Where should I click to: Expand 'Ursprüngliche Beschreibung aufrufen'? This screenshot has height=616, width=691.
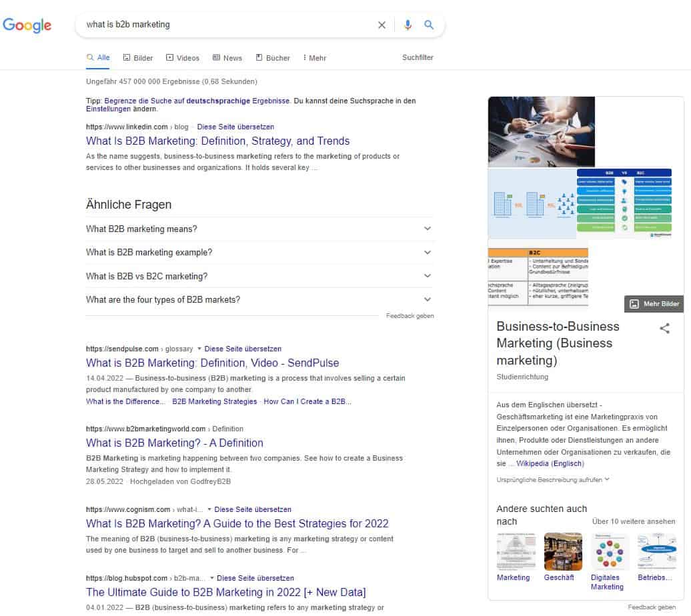coord(553,480)
